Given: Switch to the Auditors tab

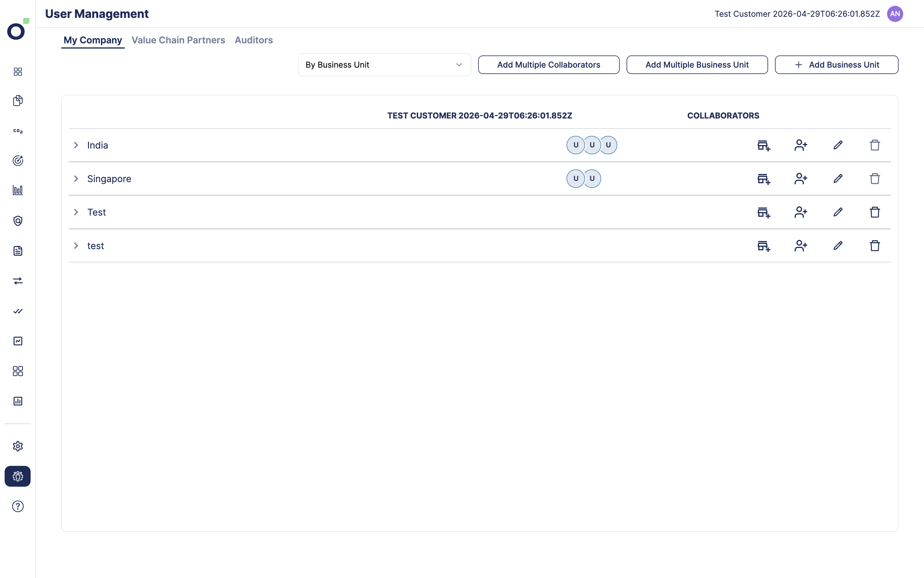Looking at the screenshot, I should click(254, 40).
